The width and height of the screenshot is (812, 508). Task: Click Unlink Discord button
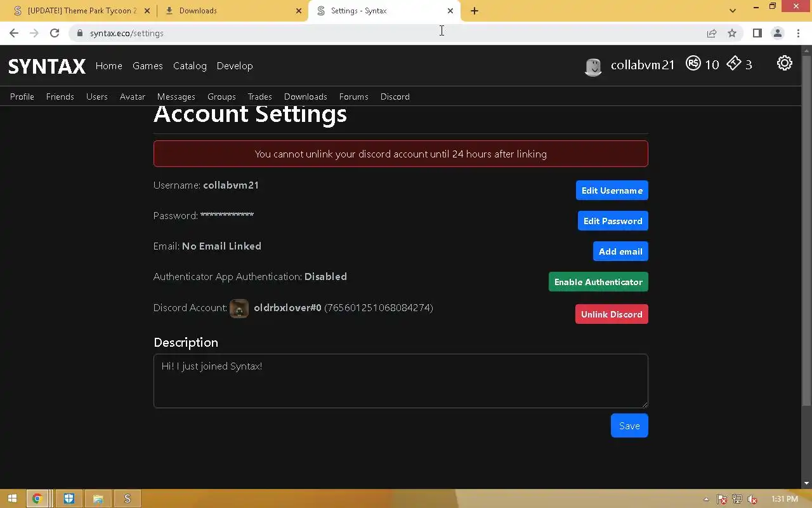(x=612, y=314)
